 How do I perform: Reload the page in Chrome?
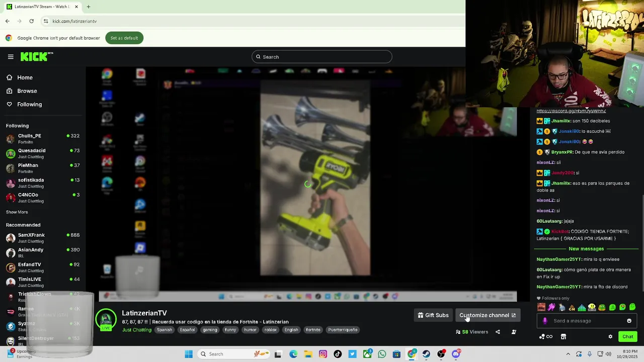click(x=31, y=21)
